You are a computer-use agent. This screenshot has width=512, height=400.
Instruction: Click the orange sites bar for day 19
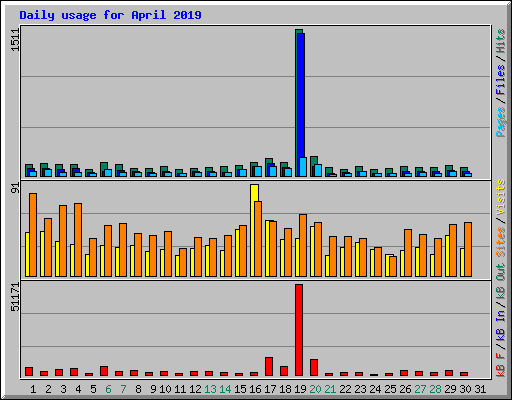click(x=303, y=246)
